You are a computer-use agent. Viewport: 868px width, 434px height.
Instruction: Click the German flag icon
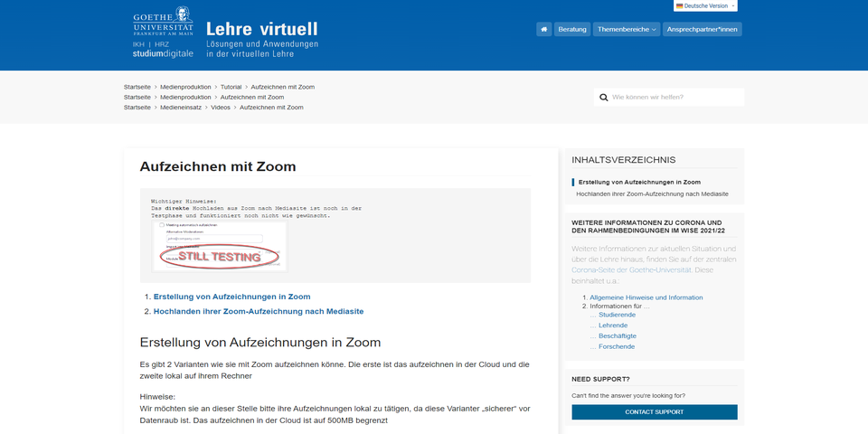tap(679, 6)
